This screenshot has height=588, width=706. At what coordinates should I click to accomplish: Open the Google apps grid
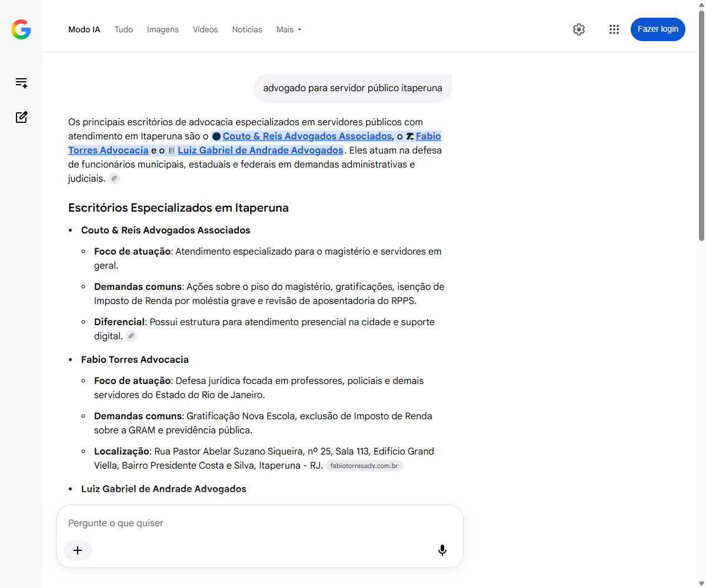[x=614, y=29]
